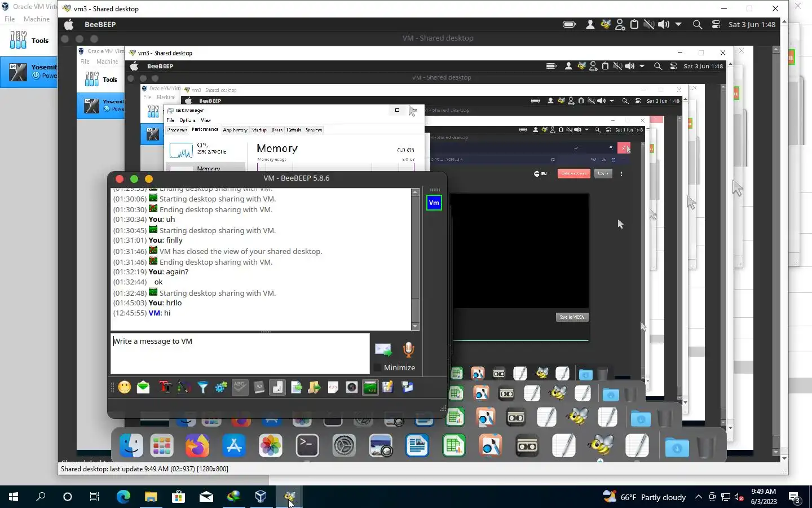
Task: Click Tools in VirtualBox Manager
Action: click(x=29, y=40)
